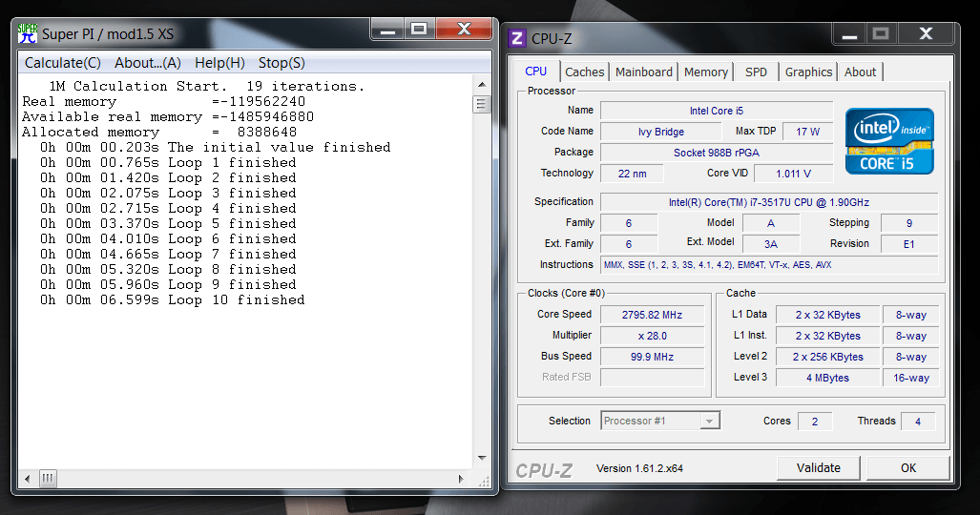Switch to the Memory tab
Viewport: 980px width, 515px height.
[x=705, y=72]
